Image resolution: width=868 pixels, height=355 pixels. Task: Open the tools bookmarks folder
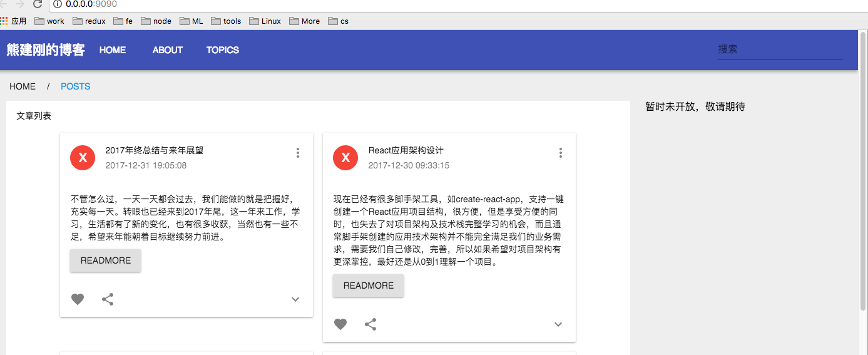point(226,21)
